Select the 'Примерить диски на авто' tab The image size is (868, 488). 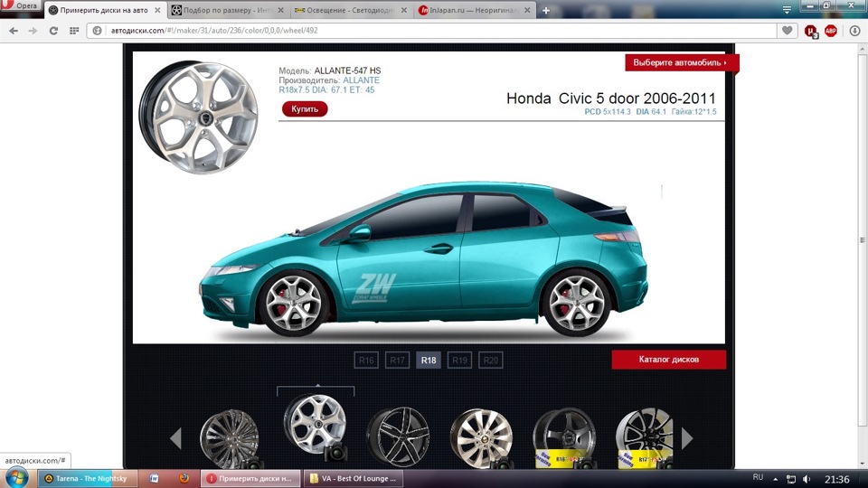tap(103, 11)
